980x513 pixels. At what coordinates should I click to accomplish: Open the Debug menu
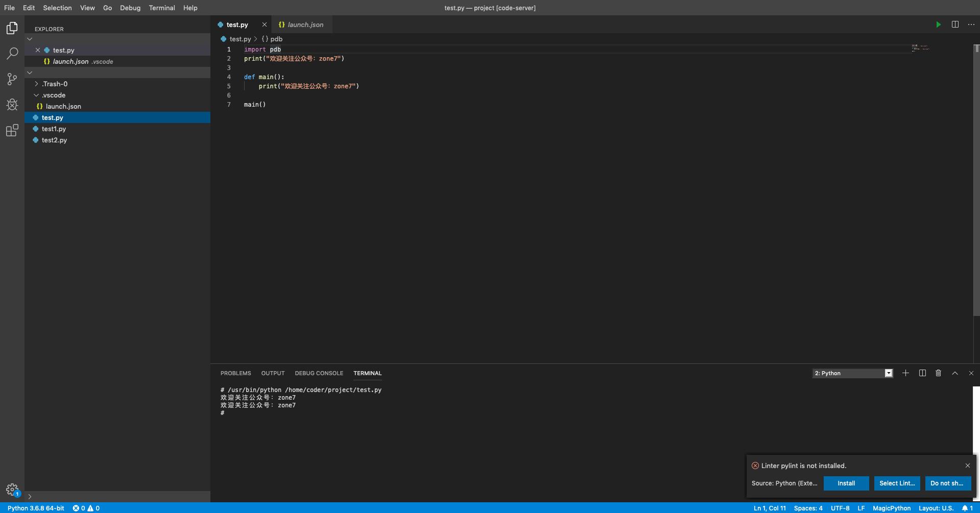pos(130,8)
